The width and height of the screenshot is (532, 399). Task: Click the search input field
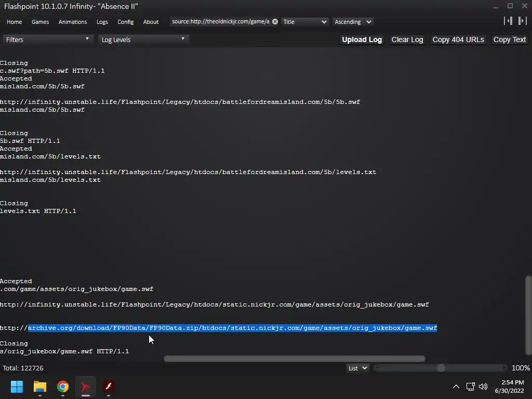click(220, 22)
